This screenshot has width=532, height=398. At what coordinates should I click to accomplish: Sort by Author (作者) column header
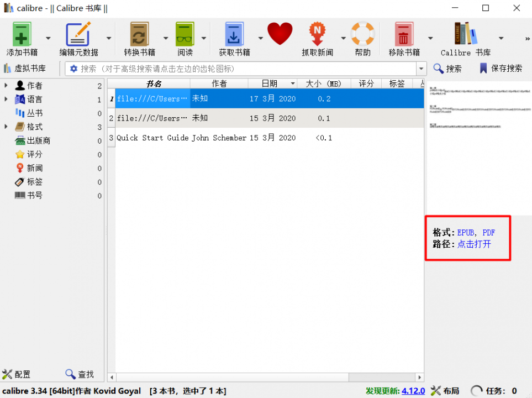pyautogui.click(x=219, y=83)
